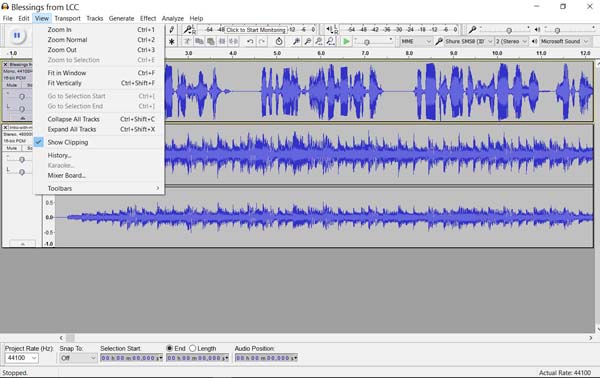The image size is (600, 378).
Task: Click the Zoom In magnifier icon
Action: point(296,41)
